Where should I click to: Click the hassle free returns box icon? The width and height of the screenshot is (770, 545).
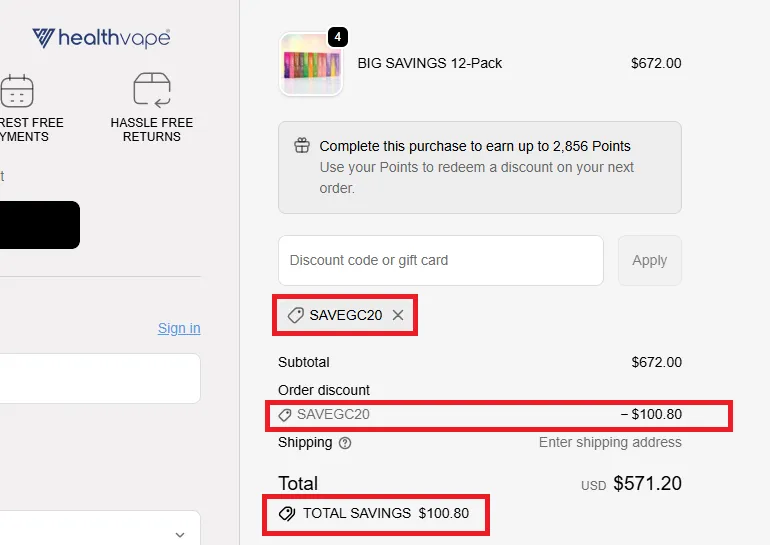coord(152,90)
